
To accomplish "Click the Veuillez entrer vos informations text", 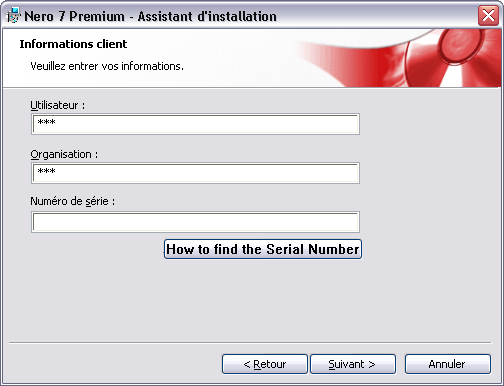I will tap(107, 66).
